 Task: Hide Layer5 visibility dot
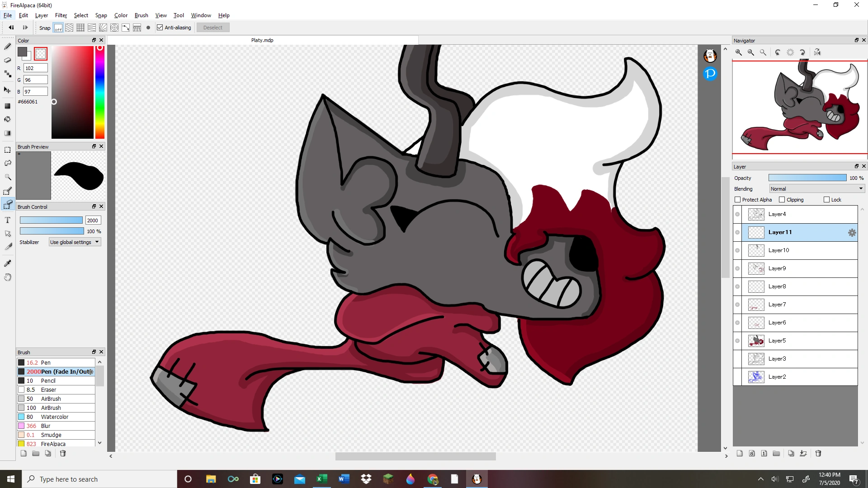[737, 341]
